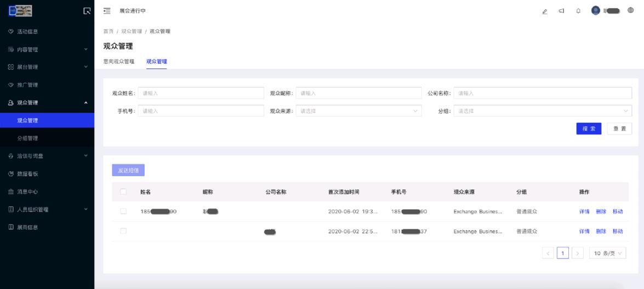Click the 发送短信 button above the table
This screenshot has height=289, width=644.
128,170
